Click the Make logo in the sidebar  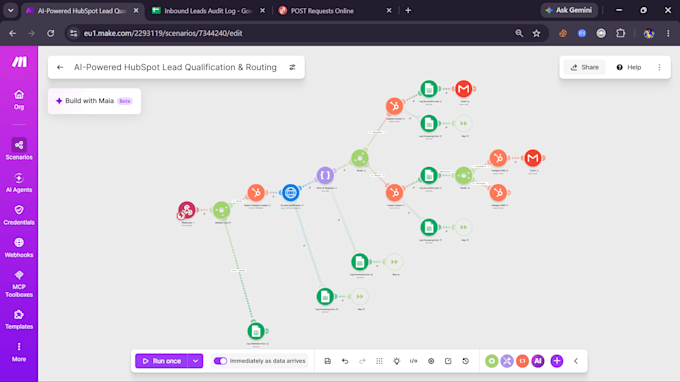[19, 62]
